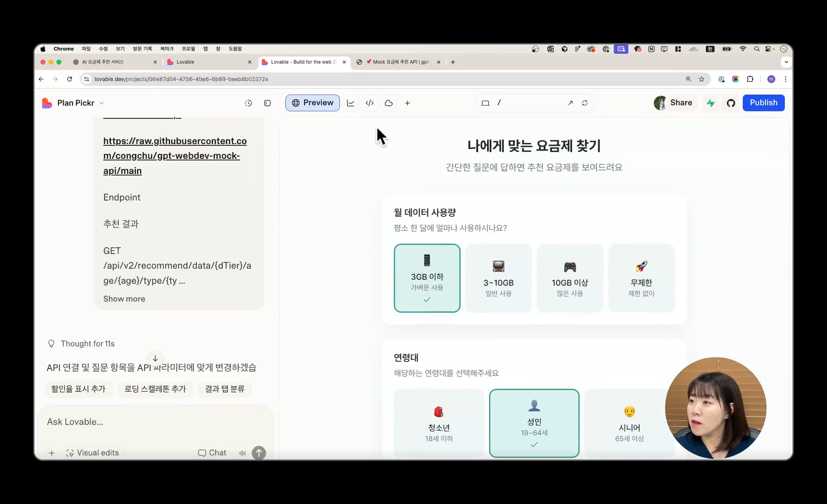Open the analytics chart icon
Image resolution: width=827 pixels, height=504 pixels.
pos(350,103)
